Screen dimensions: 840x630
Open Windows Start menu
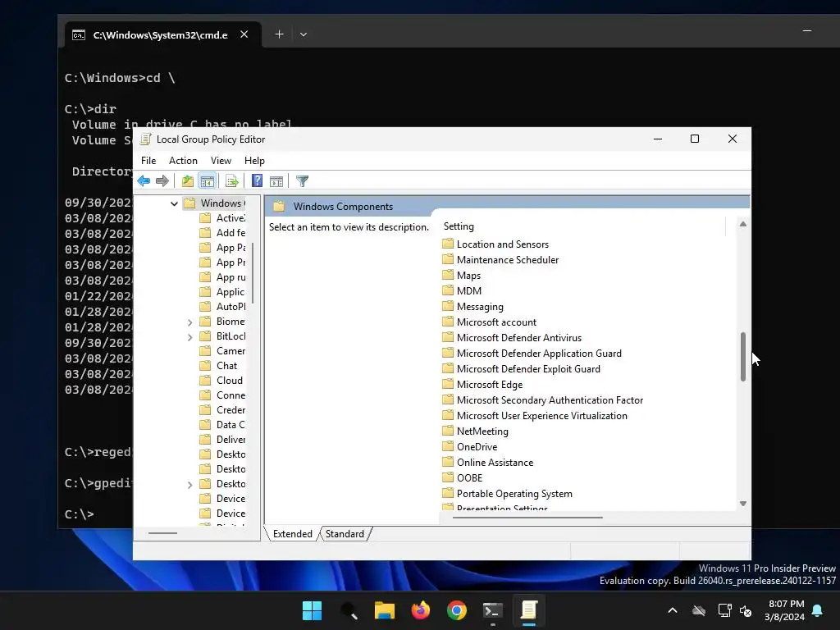[312, 610]
